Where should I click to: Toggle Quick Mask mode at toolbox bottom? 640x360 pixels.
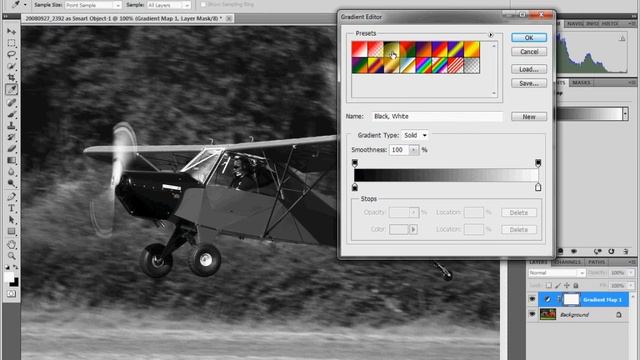(x=11, y=293)
